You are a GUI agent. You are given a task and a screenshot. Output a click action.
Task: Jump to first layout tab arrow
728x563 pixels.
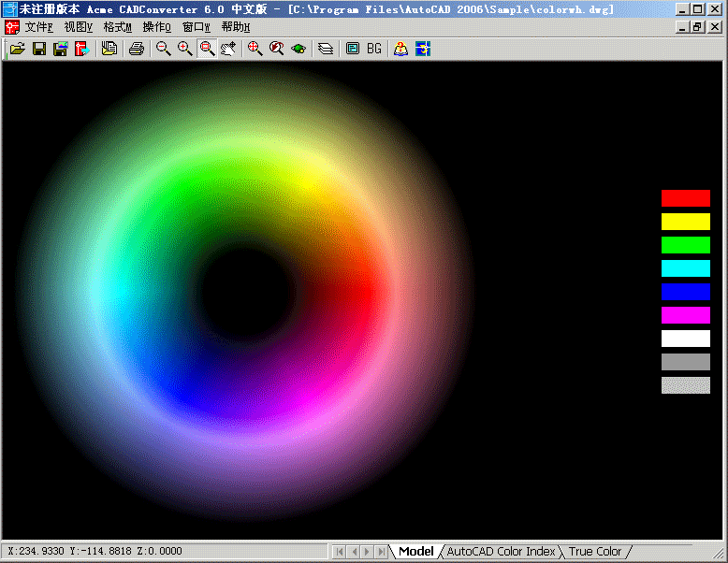340,552
